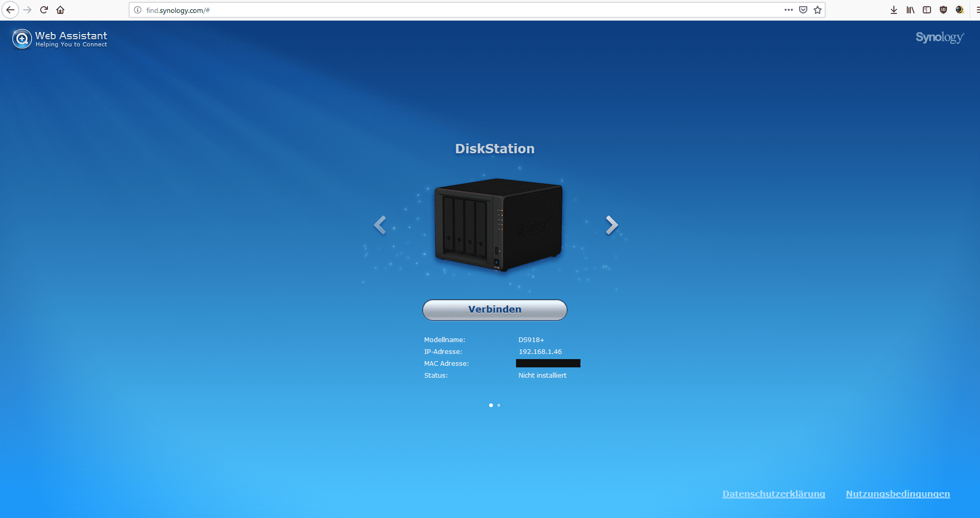
Task: Open the browser downloads panel
Action: pyautogui.click(x=894, y=10)
